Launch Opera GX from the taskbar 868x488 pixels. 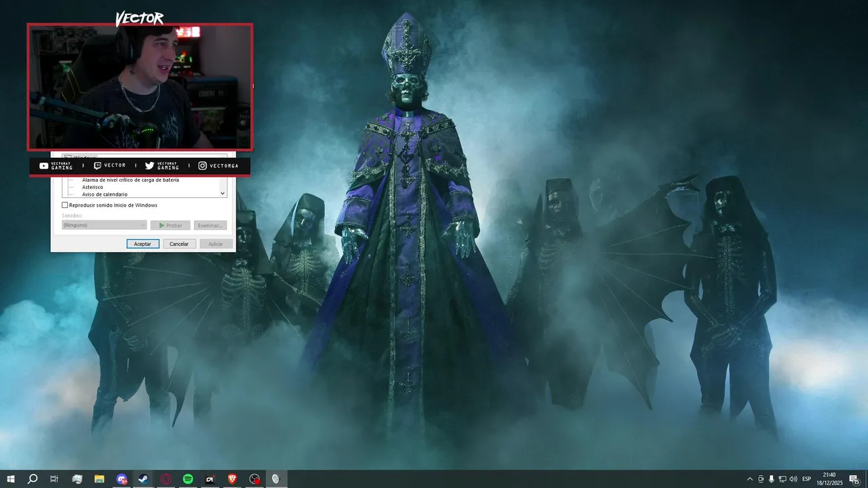pos(166,479)
